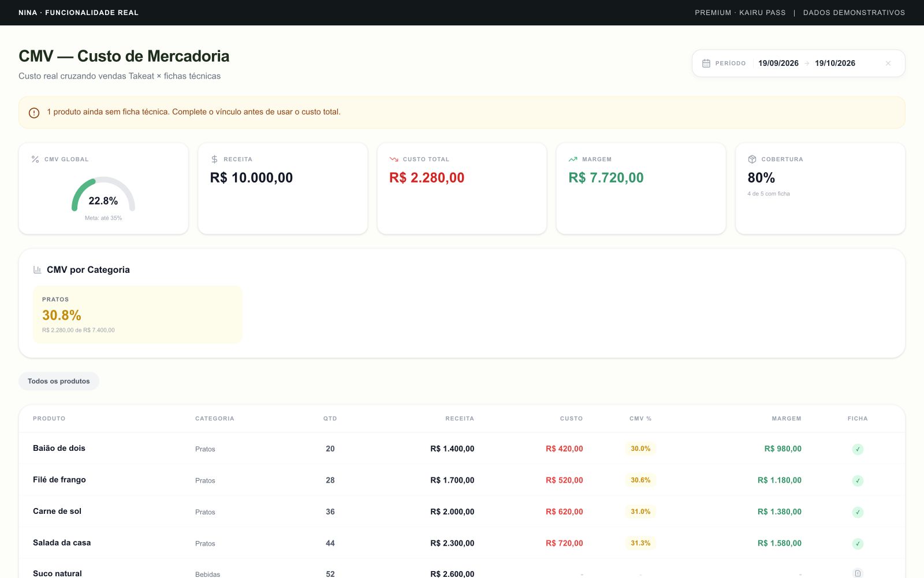Sort by the Receita column header
924x578 pixels.
click(x=460, y=418)
